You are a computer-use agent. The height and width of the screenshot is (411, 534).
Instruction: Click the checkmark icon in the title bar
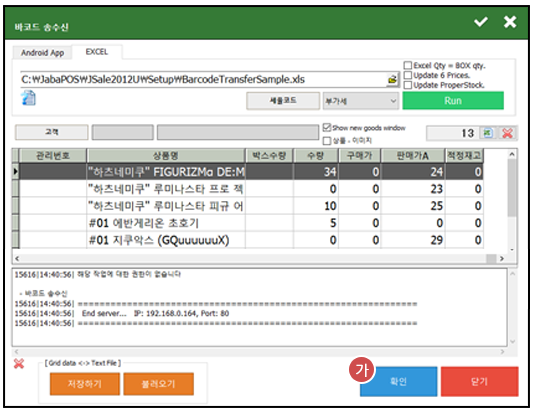481,22
